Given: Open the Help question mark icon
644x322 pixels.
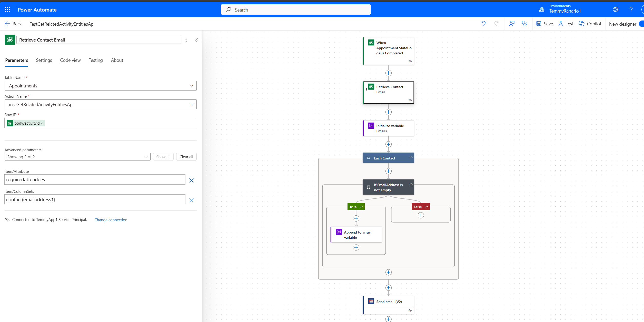Looking at the screenshot, I should (x=631, y=9).
